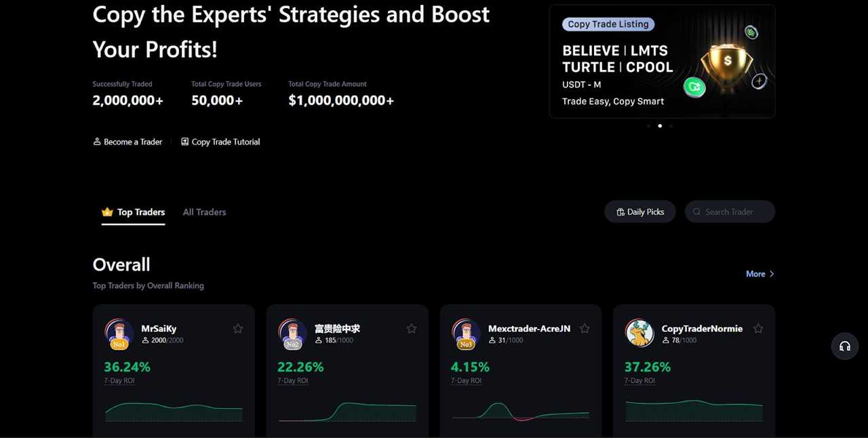Click the plus coin icon on the banner
Screen dimensions: 868x438
pos(759,81)
